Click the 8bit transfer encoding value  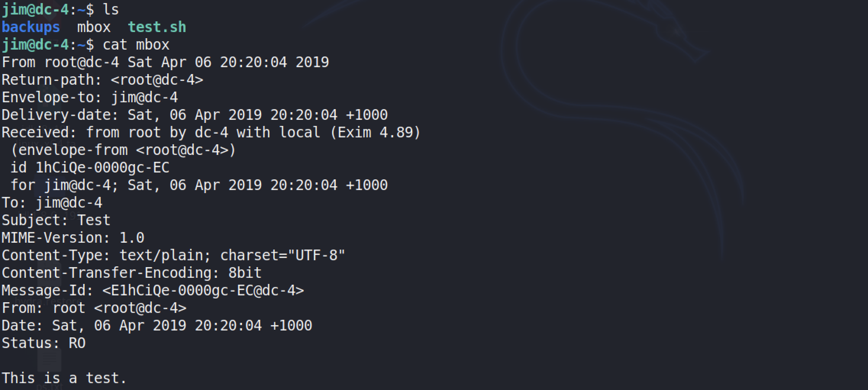pyautogui.click(x=245, y=273)
